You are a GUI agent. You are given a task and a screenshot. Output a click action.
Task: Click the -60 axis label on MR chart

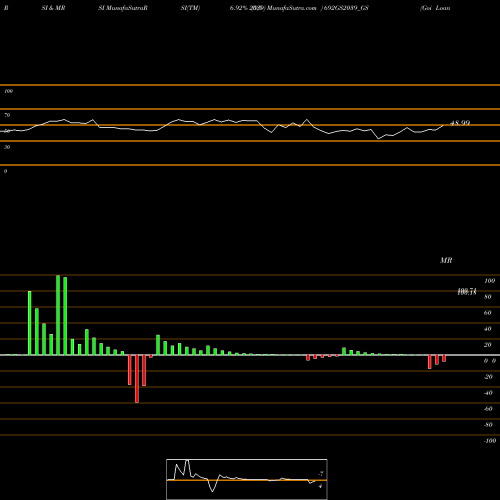click(488, 409)
